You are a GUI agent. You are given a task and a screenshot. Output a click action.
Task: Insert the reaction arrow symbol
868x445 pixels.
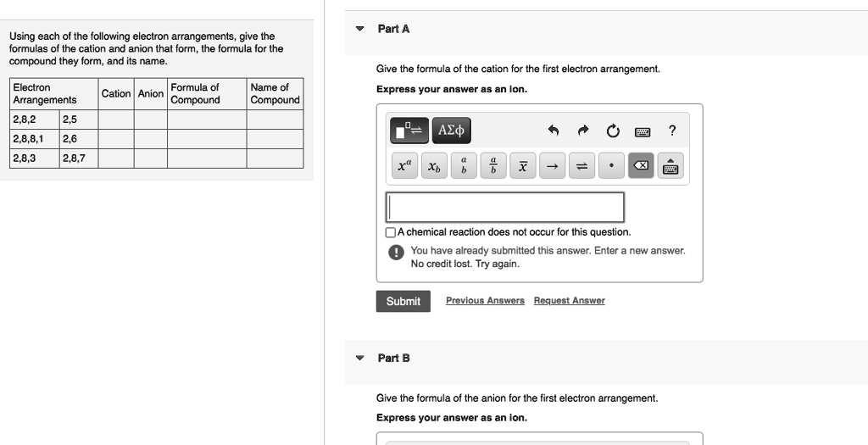pyautogui.click(x=552, y=167)
